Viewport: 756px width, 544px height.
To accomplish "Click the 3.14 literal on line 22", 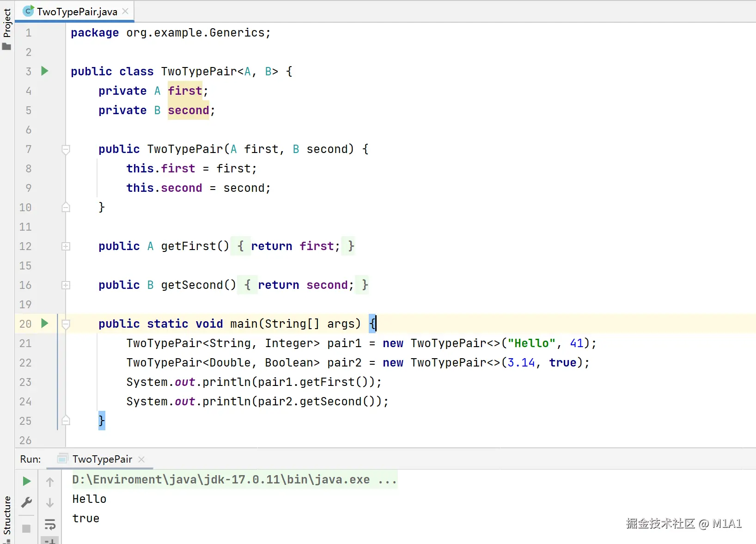I will (x=521, y=363).
